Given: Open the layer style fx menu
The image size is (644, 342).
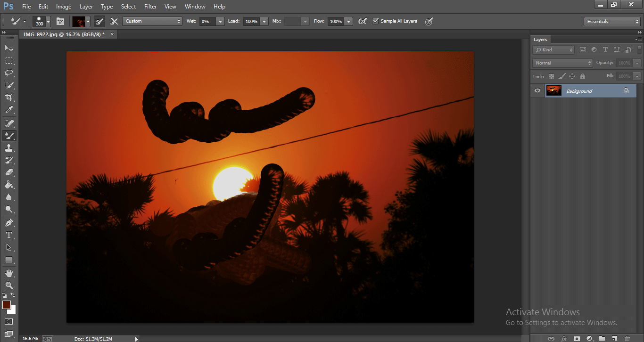Looking at the screenshot, I should point(564,338).
